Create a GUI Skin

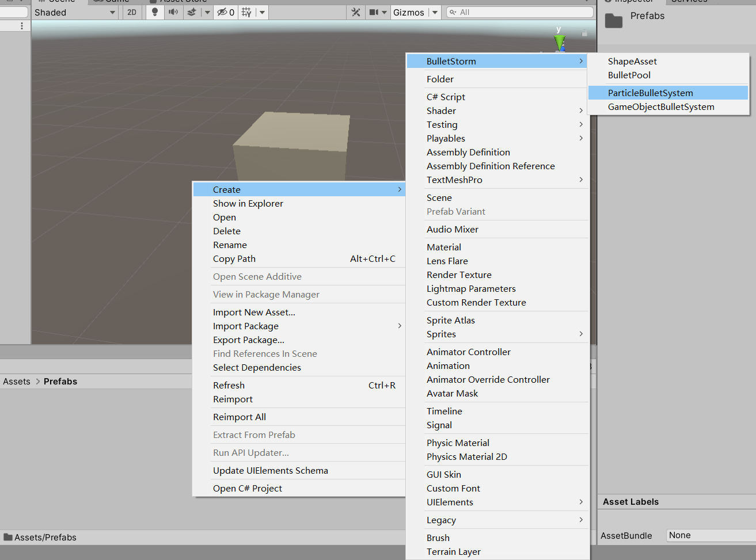[x=497, y=474]
